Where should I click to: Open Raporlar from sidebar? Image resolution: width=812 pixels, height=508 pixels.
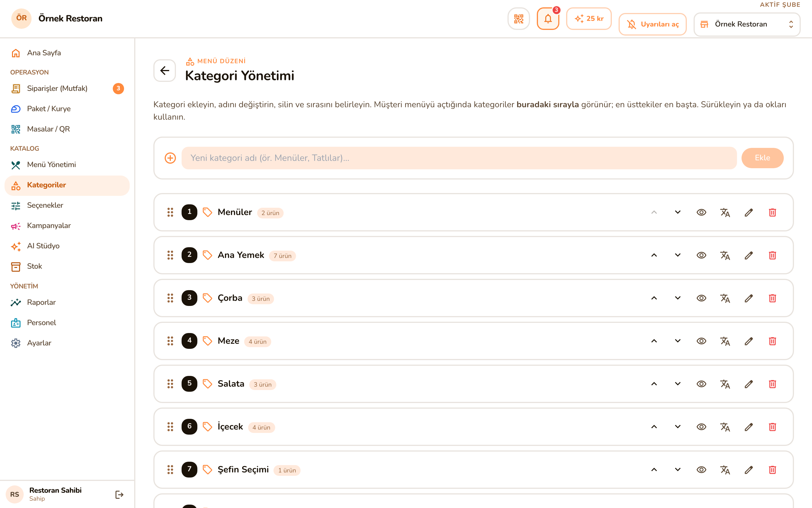click(x=67, y=302)
